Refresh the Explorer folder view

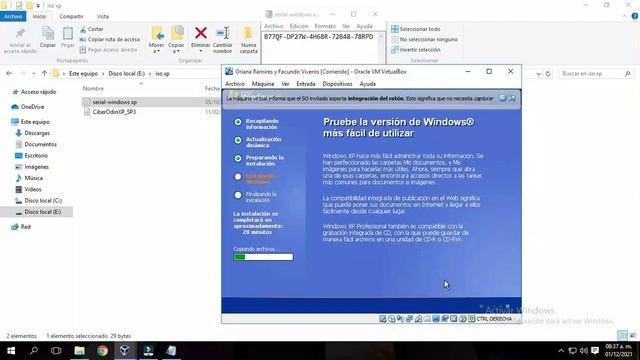click(x=548, y=74)
